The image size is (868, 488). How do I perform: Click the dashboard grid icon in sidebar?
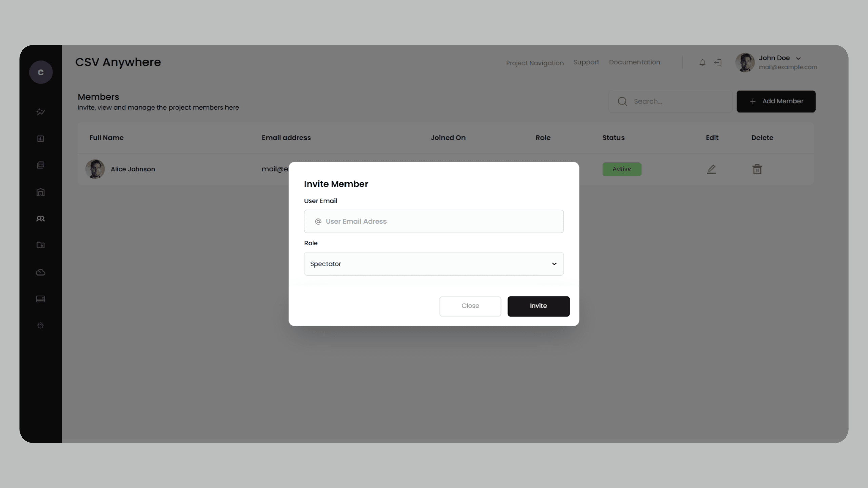pos(41,138)
